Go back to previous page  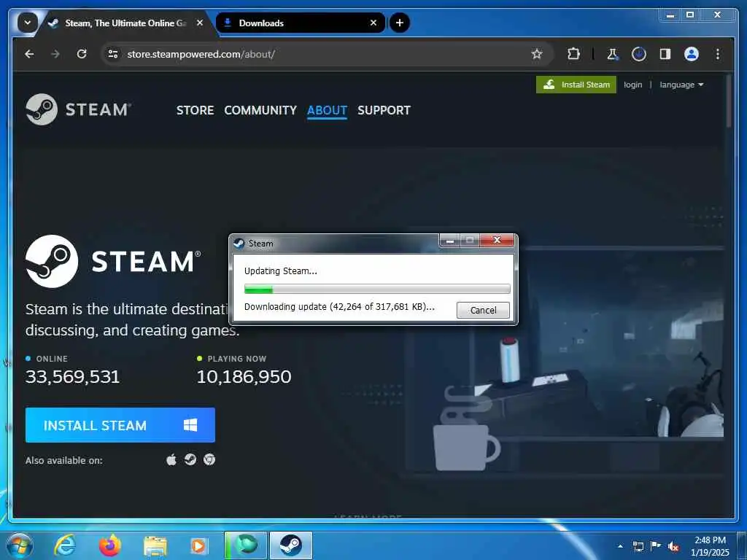coord(29,54)
